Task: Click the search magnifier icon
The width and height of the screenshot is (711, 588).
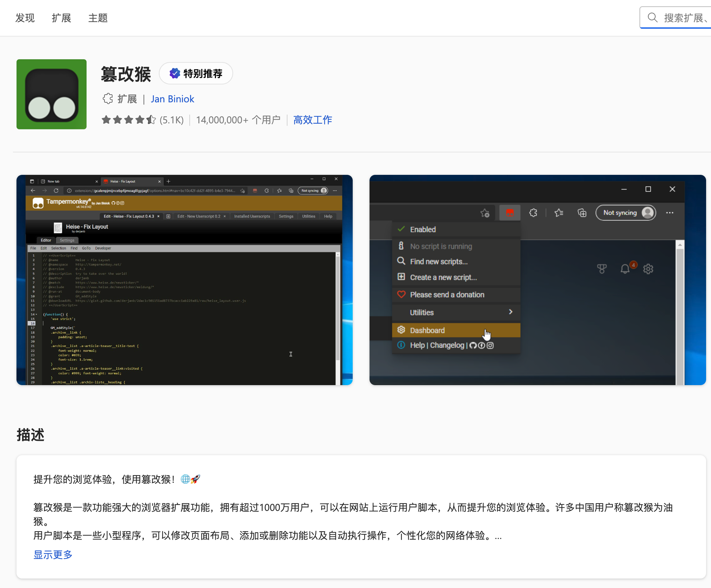Action: pos(652,18)
